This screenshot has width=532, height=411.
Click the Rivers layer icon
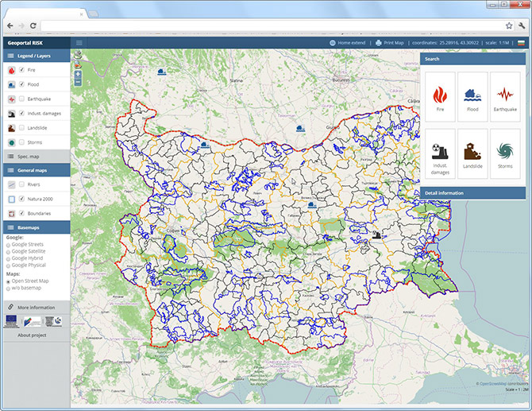tap(12, 184)
